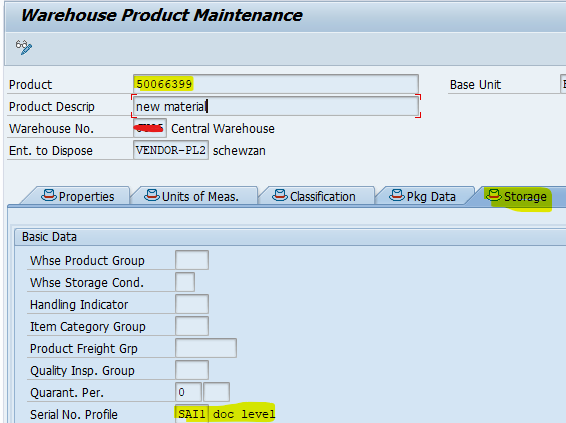Click the Item Category Group field

pos(192,326)
